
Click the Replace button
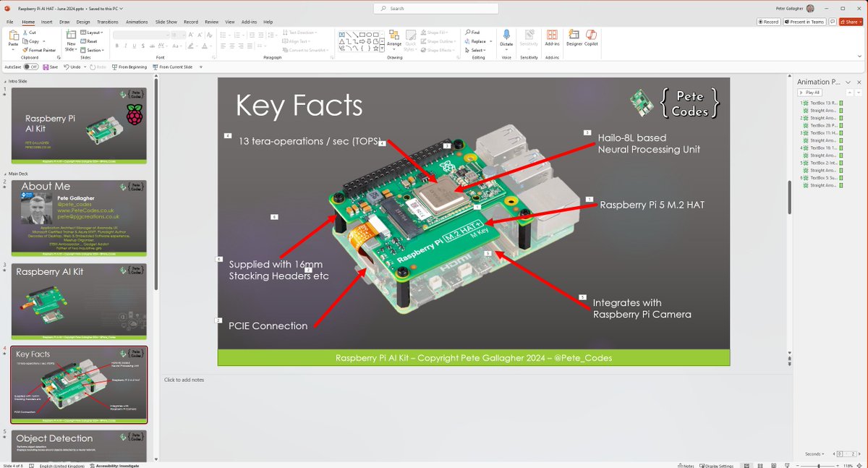(x=476, y=41)
